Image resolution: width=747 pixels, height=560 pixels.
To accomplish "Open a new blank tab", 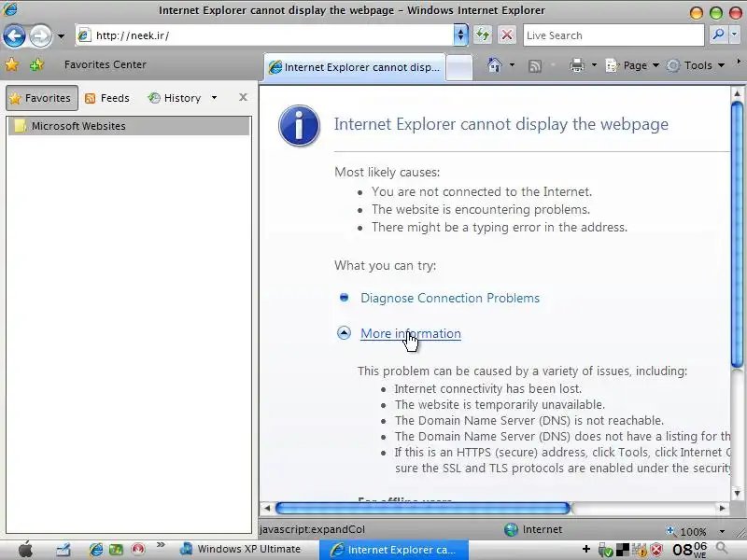I will 459,67.
